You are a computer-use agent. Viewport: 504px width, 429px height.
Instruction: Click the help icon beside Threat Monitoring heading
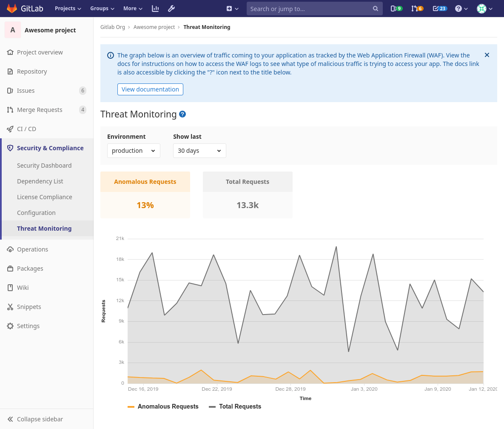tap(182, 114)
